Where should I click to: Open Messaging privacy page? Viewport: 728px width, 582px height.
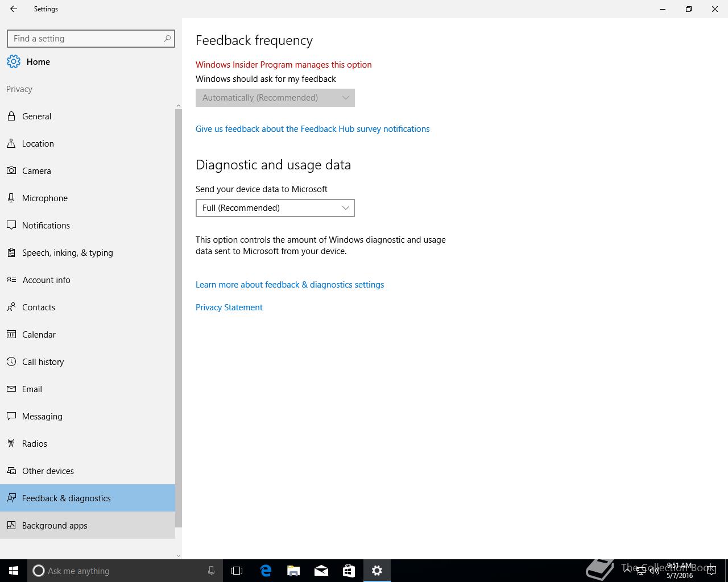tap(88, 416)
